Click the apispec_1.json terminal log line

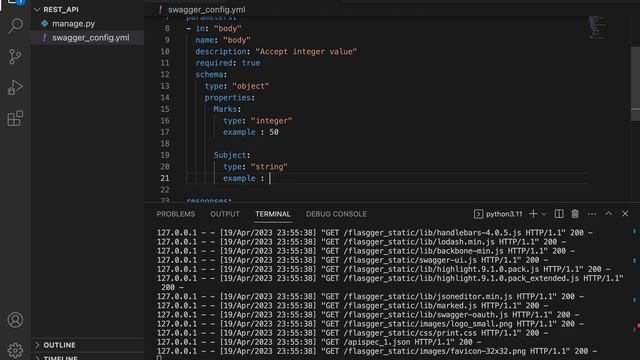click(319, 342)
